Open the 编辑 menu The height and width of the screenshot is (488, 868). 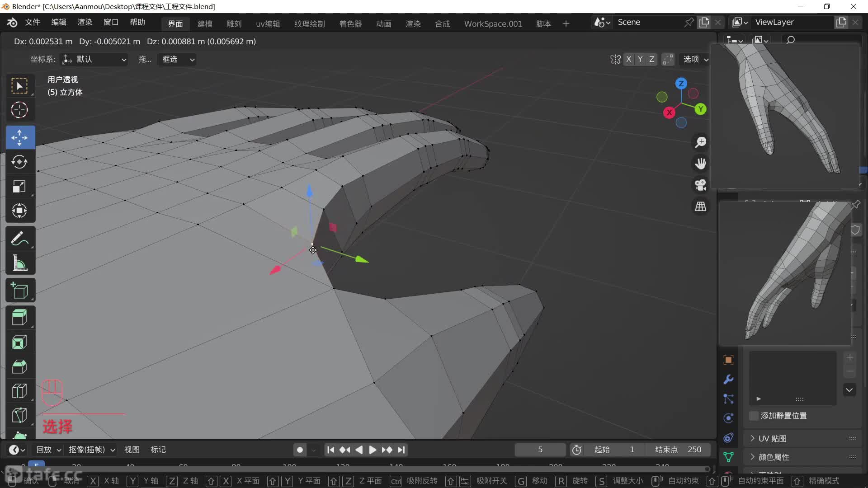coord(59,22)
